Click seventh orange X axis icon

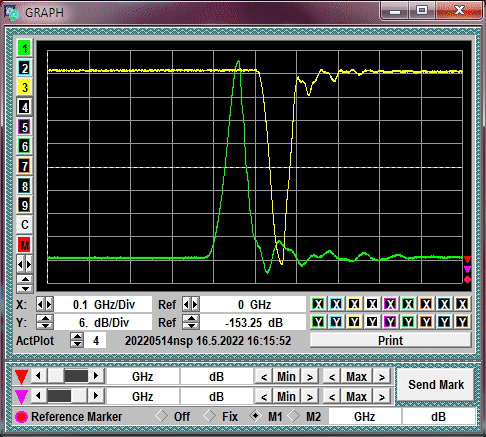[x=426, y=304]
